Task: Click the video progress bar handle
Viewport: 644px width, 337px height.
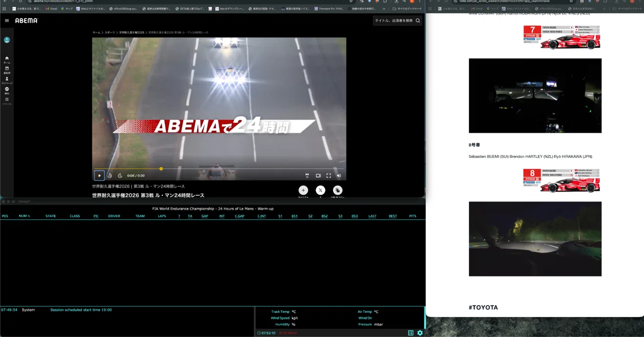Action: pos(161,169)
